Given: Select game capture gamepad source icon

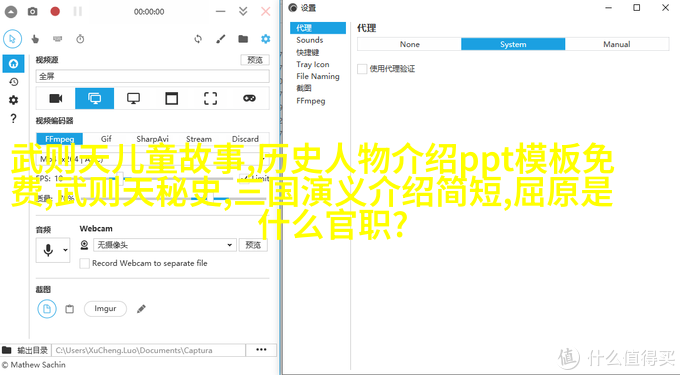Looking at the screenshot, I should coord(249,98).
